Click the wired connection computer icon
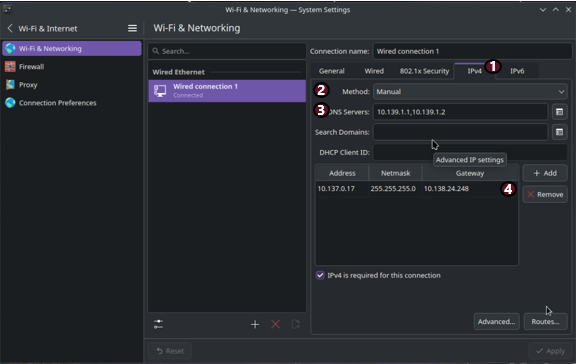Image resolution: width=576 pixels, height=364 pixels. (160, 91)
